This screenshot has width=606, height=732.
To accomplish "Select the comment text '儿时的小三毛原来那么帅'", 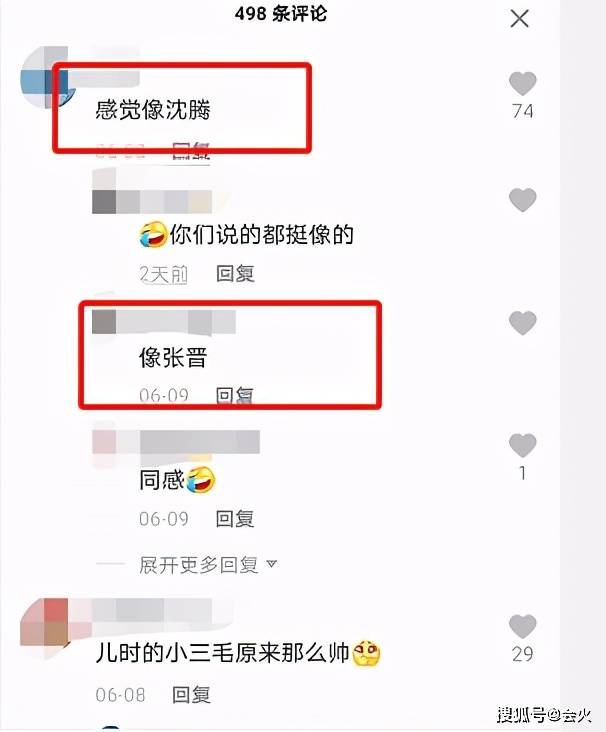I will pos(222,653).
